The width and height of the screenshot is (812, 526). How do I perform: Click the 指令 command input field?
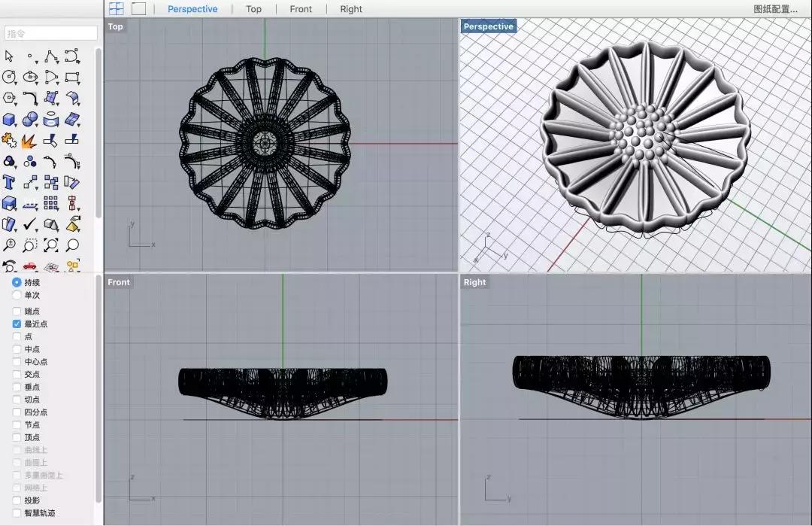(x=51, y=33)
